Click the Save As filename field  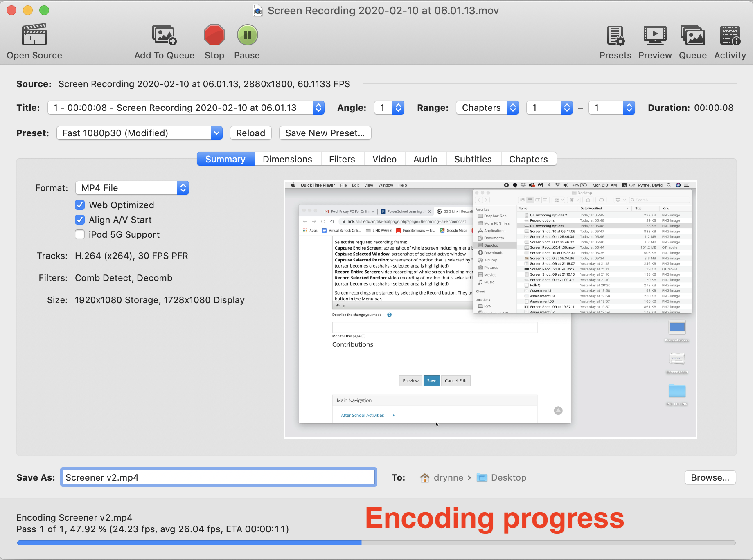click(219, 477)
